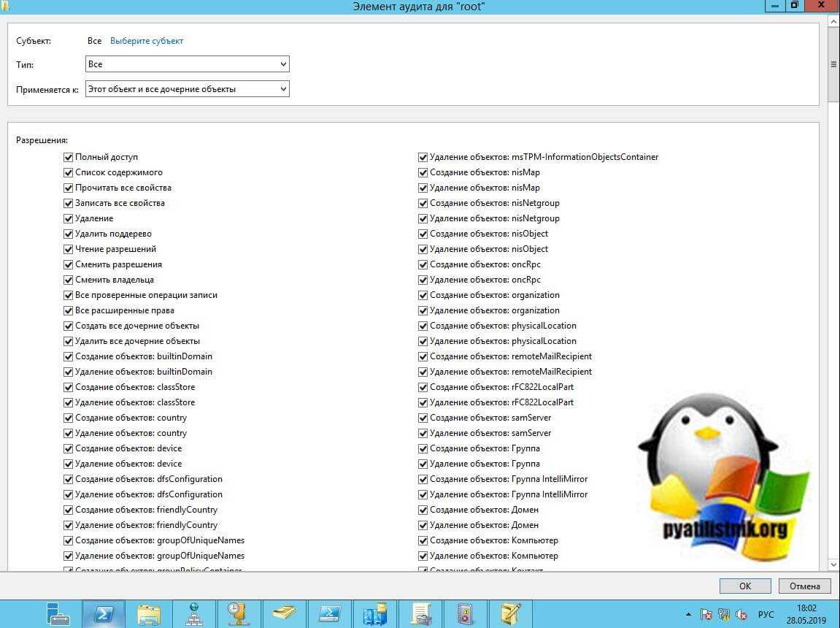This screenshot has height=628, width=840.
Task: Click the 'Выберите субъект' link
Action: tap(147, 41)
